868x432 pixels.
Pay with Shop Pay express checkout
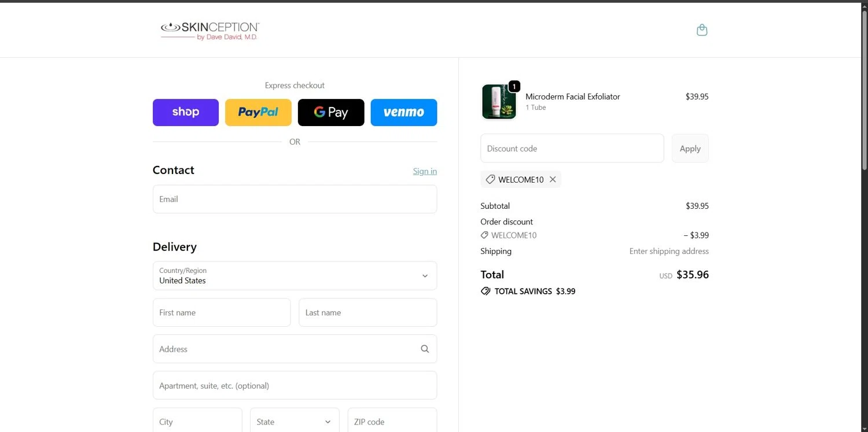point(186,112)
